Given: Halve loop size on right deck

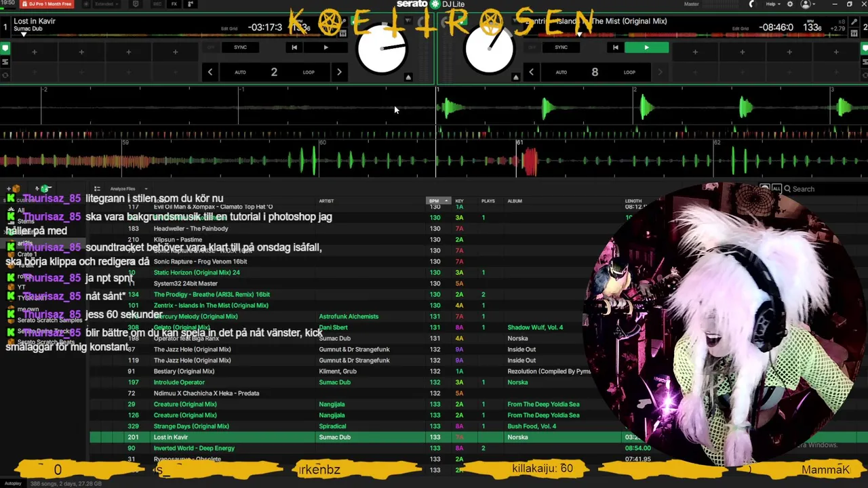Looking at the screenshot, I should (x=531, y=72).
